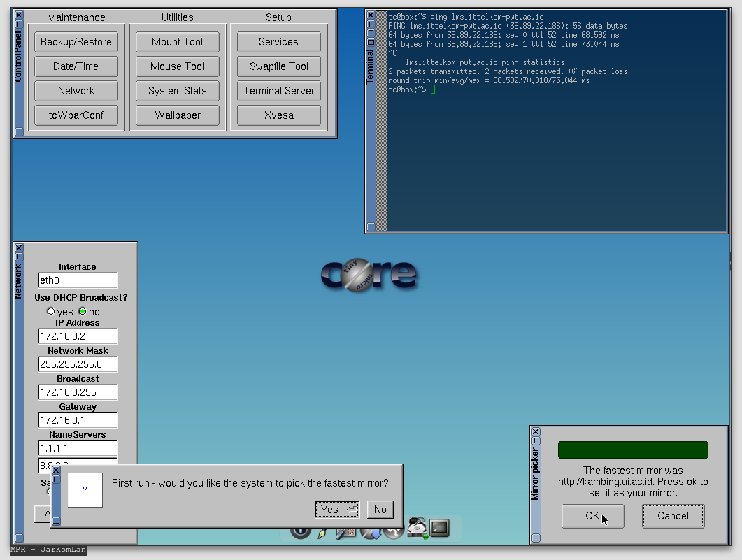This screenshot has height=560, width=742.
Task: Decline with No in first-run dialog
Action: (x=380, y=510)
